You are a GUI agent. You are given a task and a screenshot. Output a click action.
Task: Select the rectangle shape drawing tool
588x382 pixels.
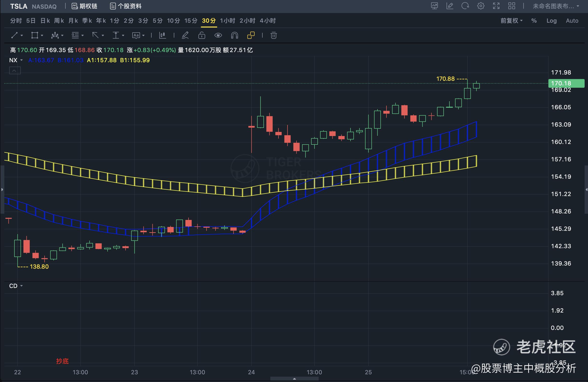point(35,35)
